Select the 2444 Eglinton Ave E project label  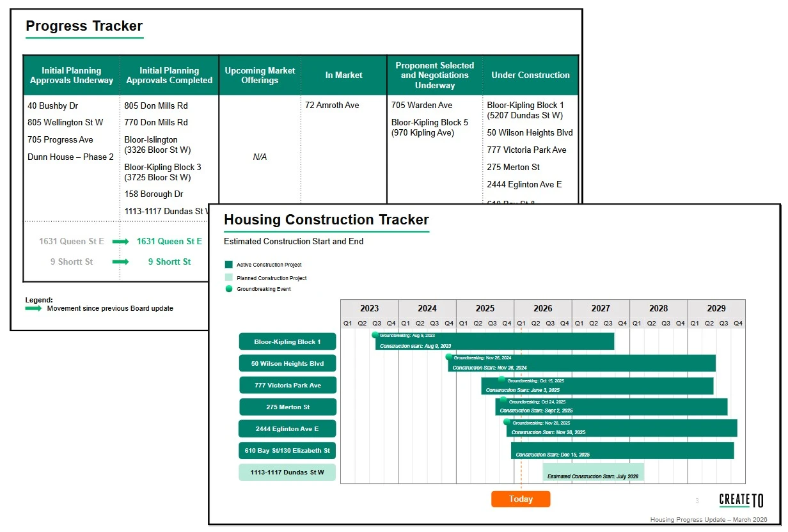[287, 428]
